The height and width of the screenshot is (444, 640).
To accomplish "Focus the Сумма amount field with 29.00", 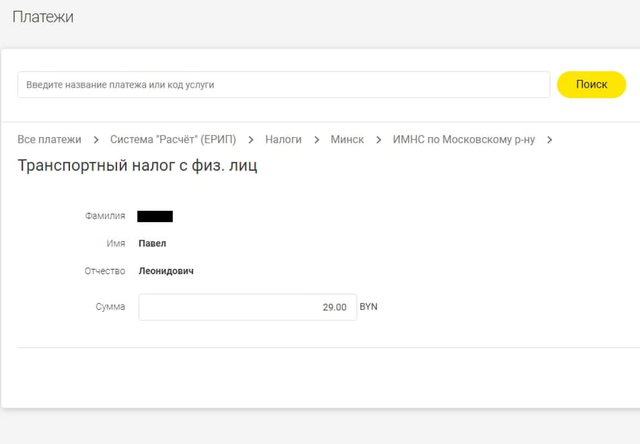I will (247, 307).
